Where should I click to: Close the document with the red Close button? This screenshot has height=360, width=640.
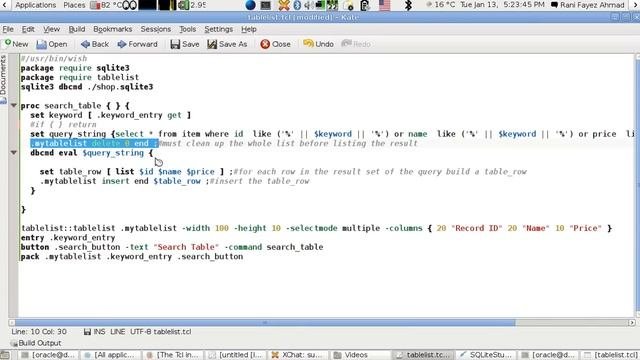click(276, 44)
